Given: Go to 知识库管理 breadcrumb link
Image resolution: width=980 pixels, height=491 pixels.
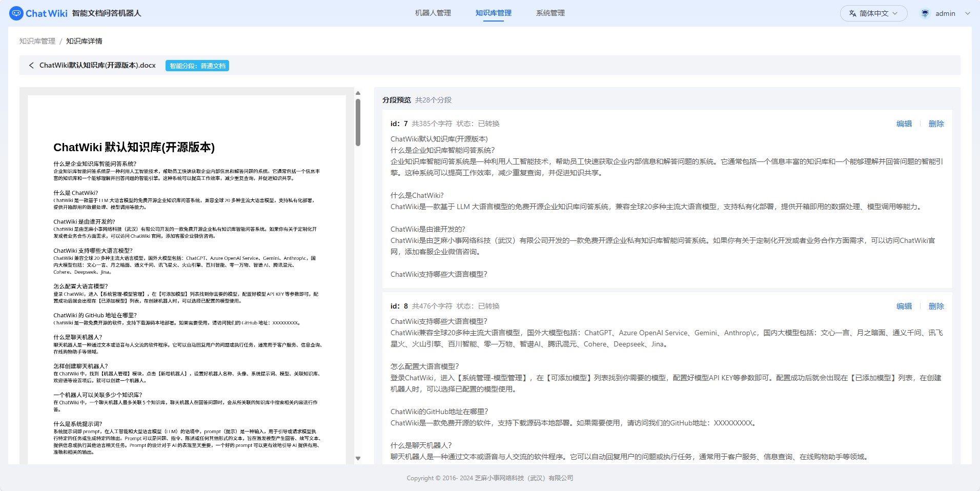Looking at the screenshot, I should (x=37, y=41).
